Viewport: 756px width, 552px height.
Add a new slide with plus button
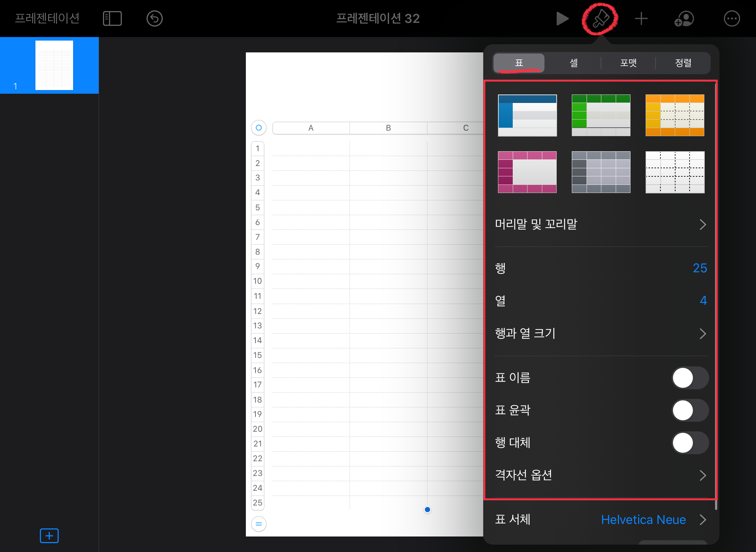point(49,535)
